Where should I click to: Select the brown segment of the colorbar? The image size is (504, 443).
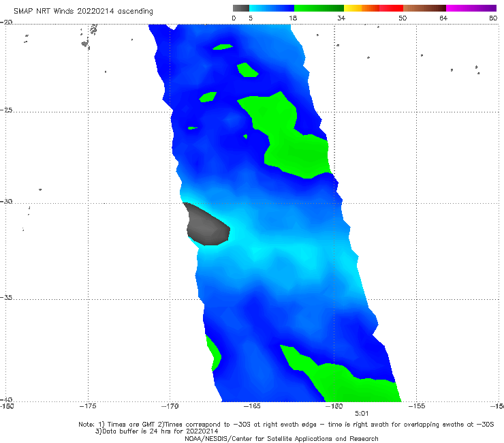coord(424,8)
